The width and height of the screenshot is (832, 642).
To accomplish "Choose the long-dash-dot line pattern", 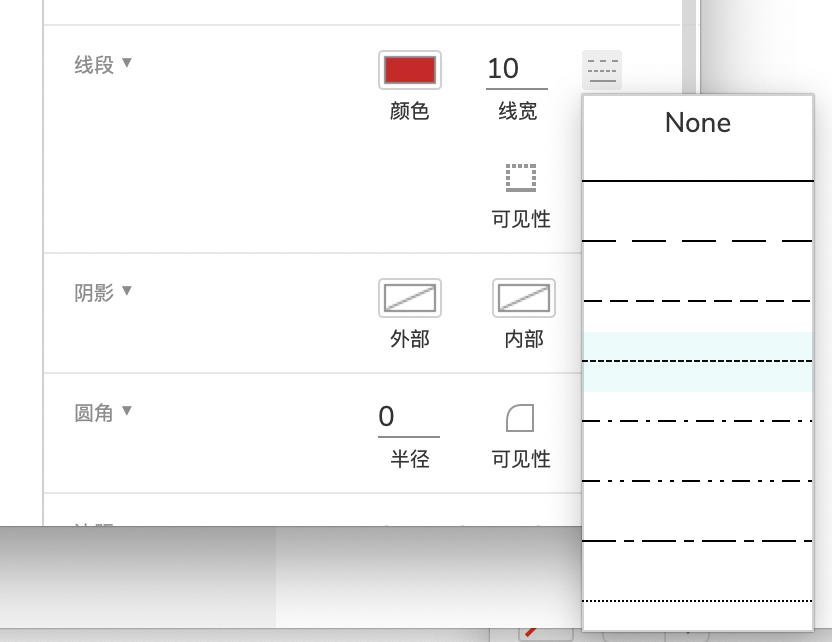I will pyautogui.click(x=697, y=541).
